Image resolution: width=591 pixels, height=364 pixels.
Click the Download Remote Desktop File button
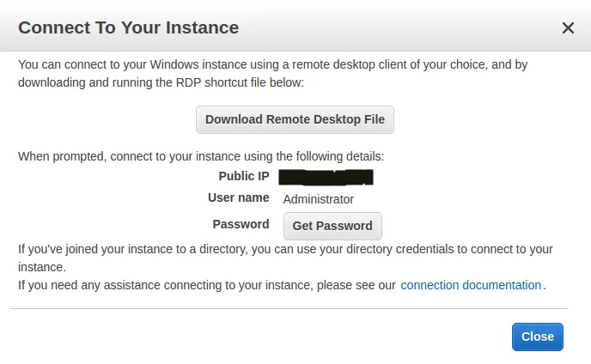295,119
